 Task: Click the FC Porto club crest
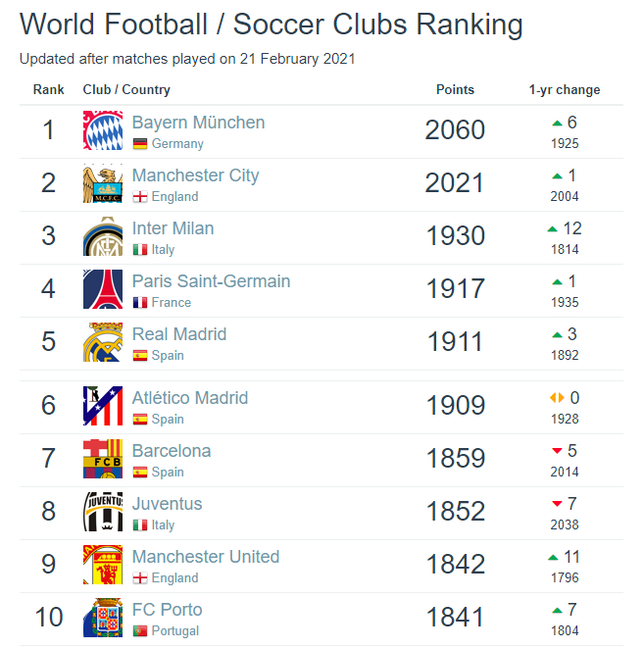coord(103,618)
